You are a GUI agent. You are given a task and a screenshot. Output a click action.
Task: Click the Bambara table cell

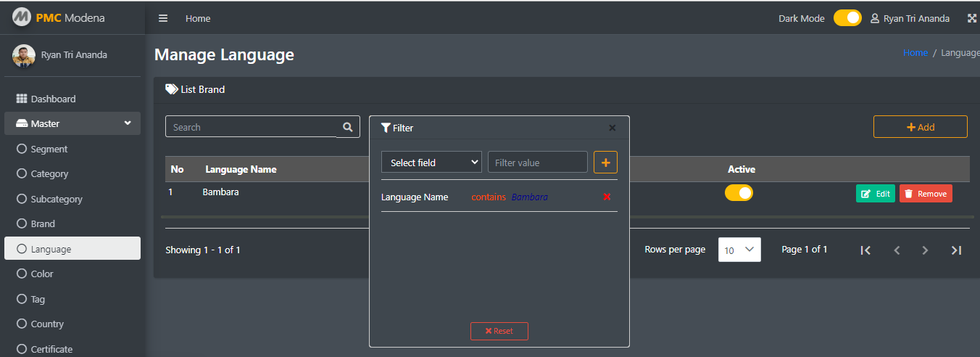pyautogui.click(x=220, y=192)
